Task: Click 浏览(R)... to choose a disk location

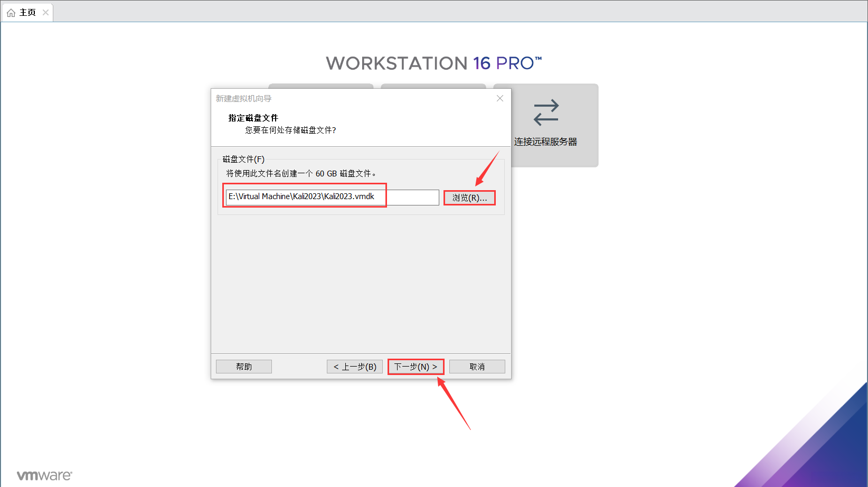Action: 469,197
